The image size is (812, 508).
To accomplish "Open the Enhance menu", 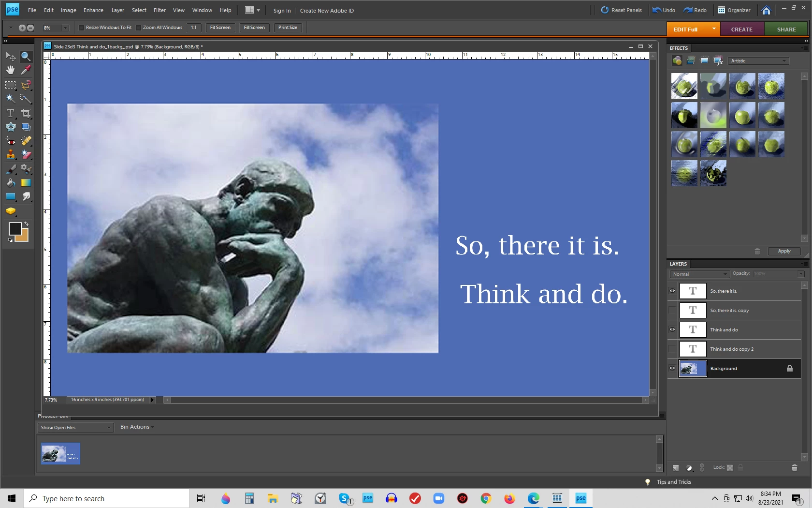I will coord(93,10).
